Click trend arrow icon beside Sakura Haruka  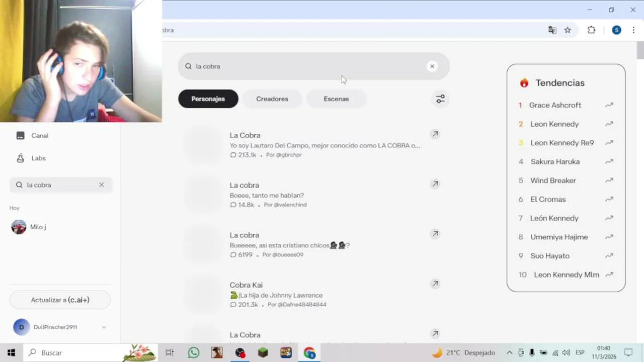[x=609, y=162]
